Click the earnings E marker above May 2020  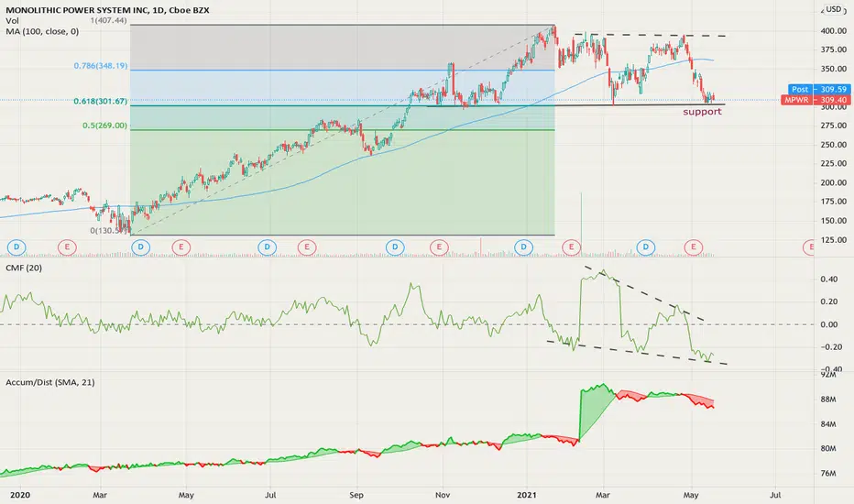pyautogui.click(x=181, y=247)
